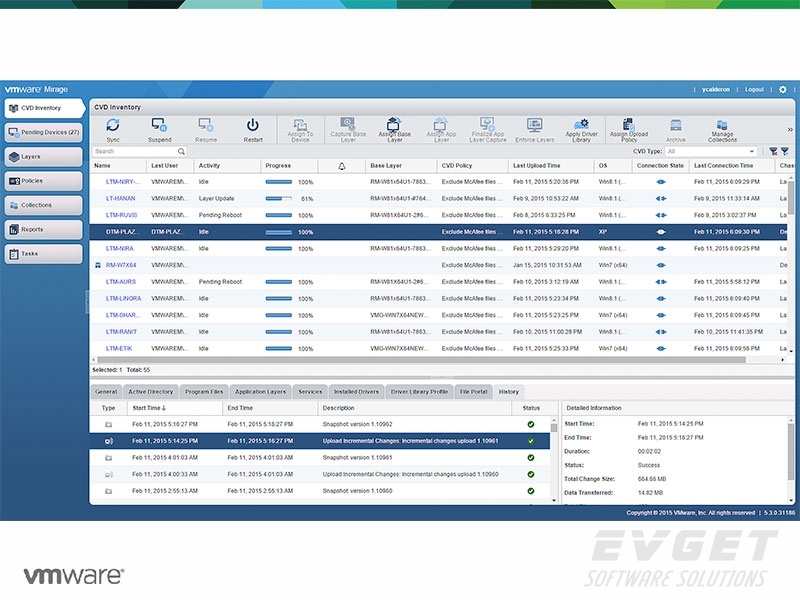
Task: Click the bell alert column header
Action: point(342,166)
